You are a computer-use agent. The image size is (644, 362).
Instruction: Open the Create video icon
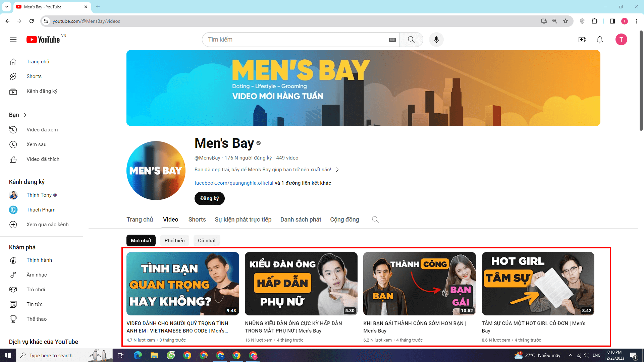pyautogui.click(x=582, y=40)
